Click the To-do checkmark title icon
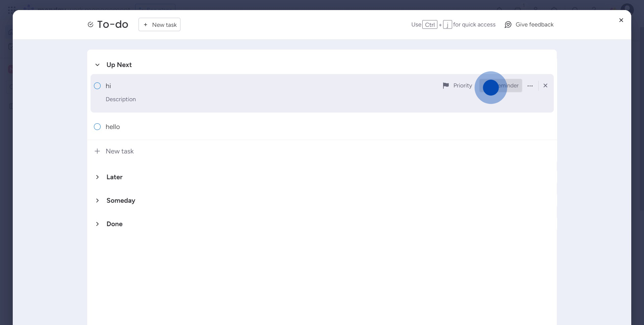 (x=90, y=24)
